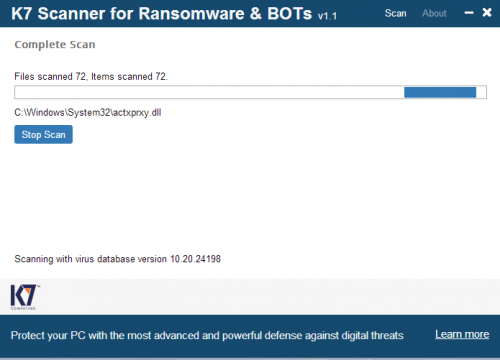Click the K7 Computing logo

(x=24, y=297)
